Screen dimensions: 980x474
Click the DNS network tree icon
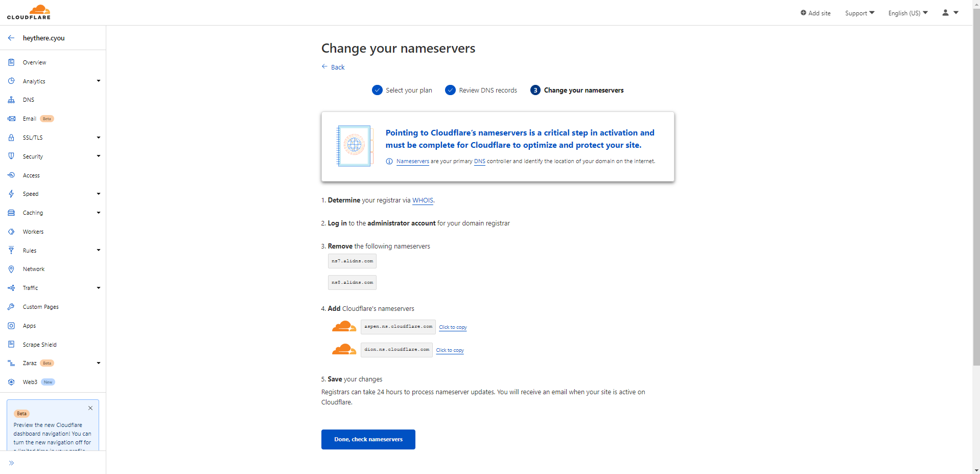click(x=11, y=100)
